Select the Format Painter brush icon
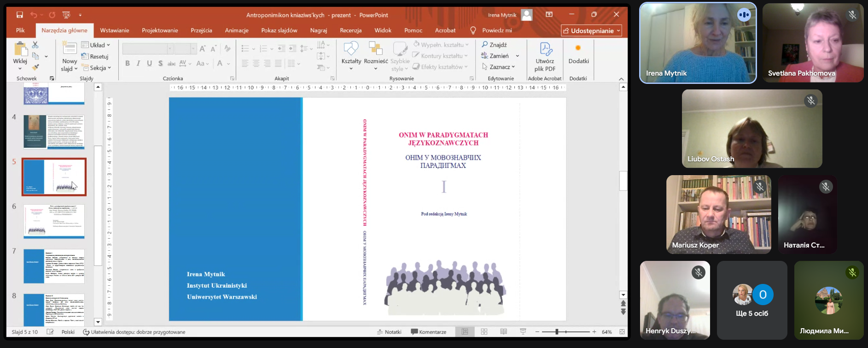The height and width of the screenshot is (348, 868). (35, 67)
